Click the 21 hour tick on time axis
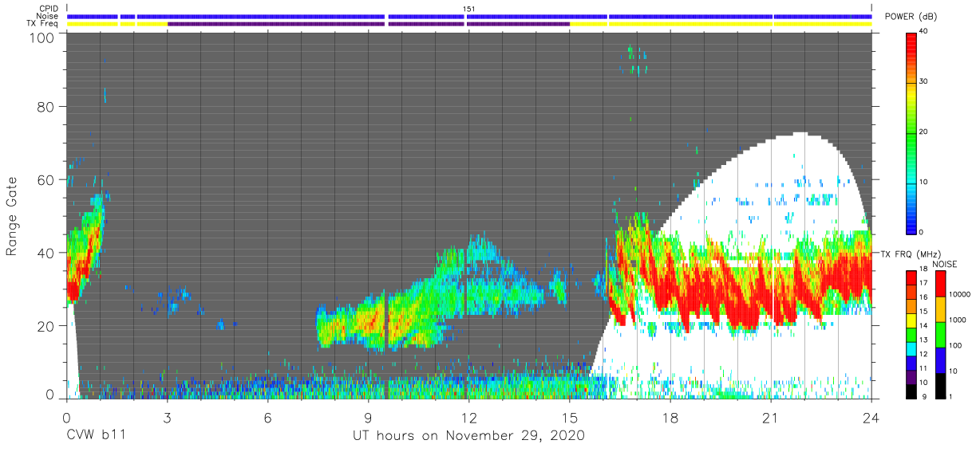The height and width of the screenshot is (452, 980). click(771, 417)
